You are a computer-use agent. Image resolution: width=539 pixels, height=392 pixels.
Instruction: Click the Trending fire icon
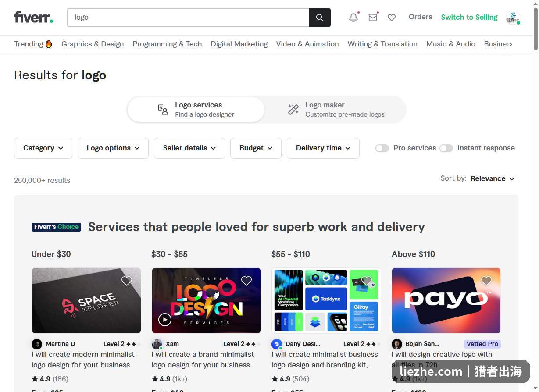coord(49,44)
